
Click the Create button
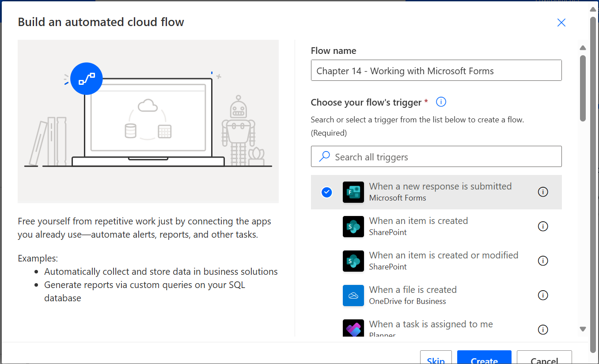[484, 360]
